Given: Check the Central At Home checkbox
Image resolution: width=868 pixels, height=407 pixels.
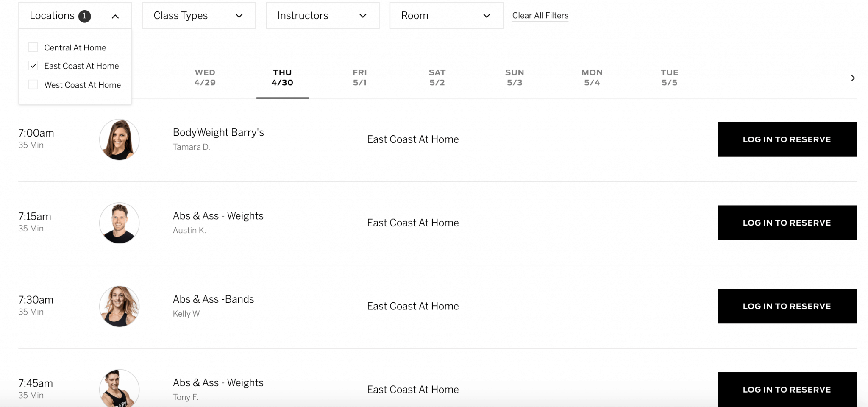Looking at the screenshot, I should click(33, 47).
